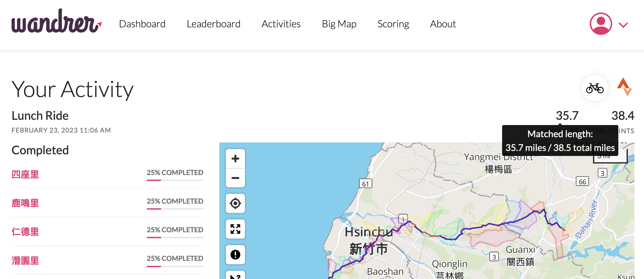This screenshot has width=644, height=279.
Task: Open the activity on Strava icon
Action: coord(625,87)
